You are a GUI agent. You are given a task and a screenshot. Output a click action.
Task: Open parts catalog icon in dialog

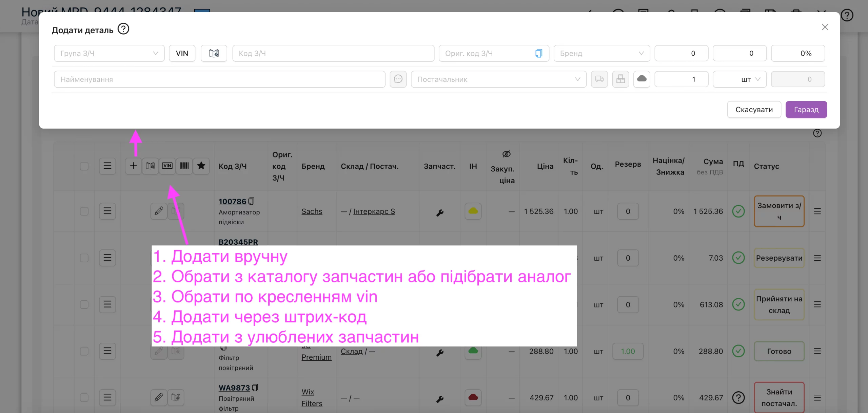coord(214,53)
